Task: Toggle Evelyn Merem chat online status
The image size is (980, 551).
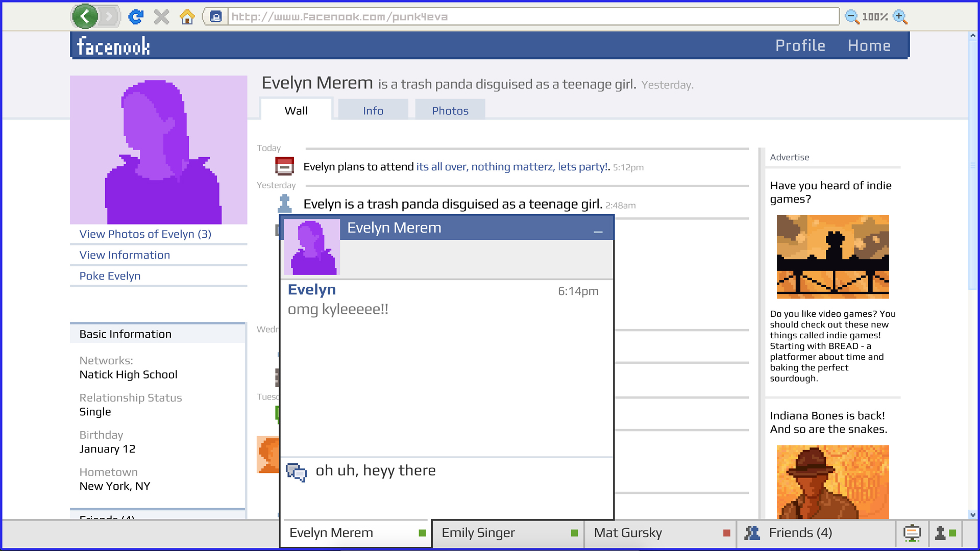Action: pos(422,533)
